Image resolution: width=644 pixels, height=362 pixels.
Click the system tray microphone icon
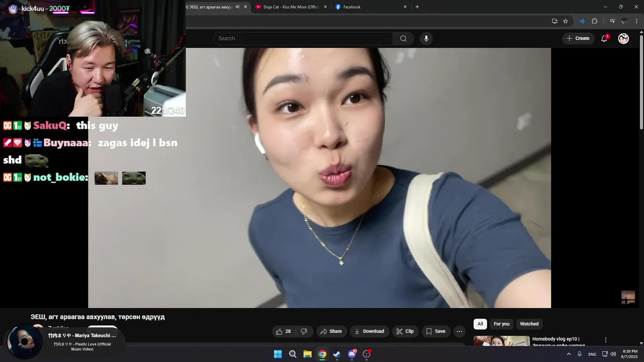click(580, 354)
